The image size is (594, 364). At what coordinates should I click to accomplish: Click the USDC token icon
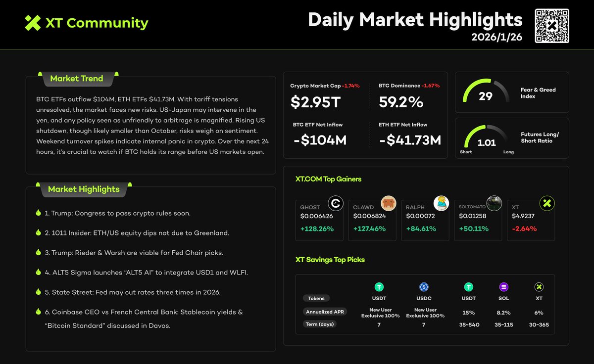(424, 286)
